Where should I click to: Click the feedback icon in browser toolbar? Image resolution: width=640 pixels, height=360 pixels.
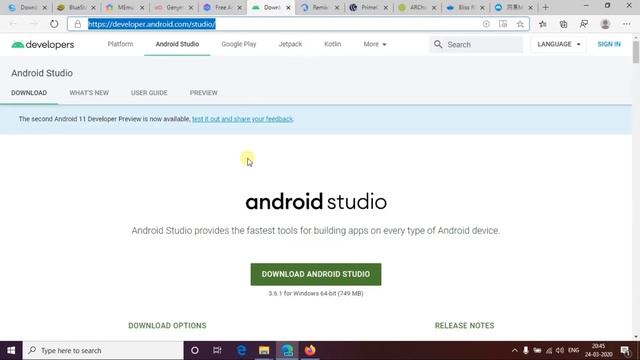tap(584, 24)
